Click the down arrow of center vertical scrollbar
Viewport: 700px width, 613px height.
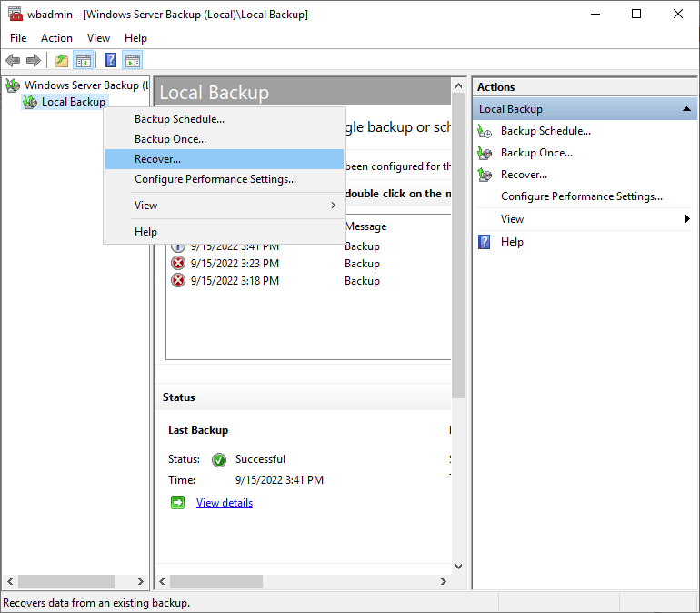point(458,566)
